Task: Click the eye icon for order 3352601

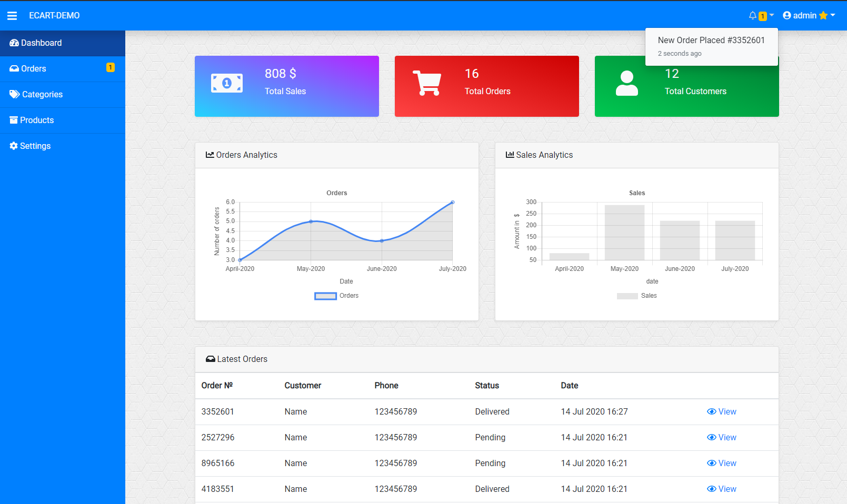Action: [x=712, y=412]
